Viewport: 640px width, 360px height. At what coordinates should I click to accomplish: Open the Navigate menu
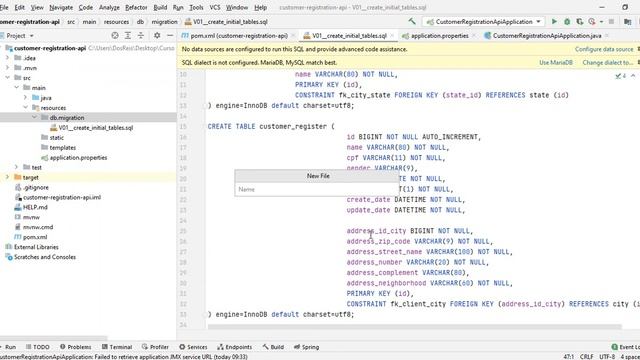(x=61, y=7)
